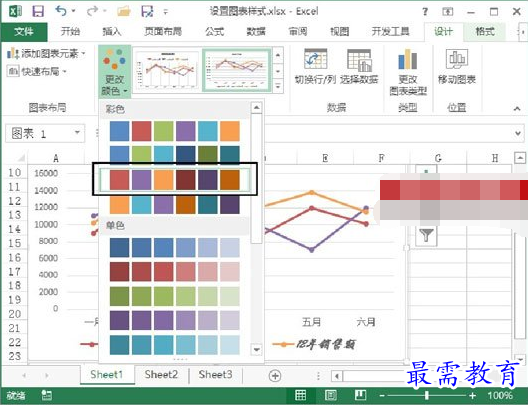
Task: Open Change Colors palette button
Action: coord(114,72)
